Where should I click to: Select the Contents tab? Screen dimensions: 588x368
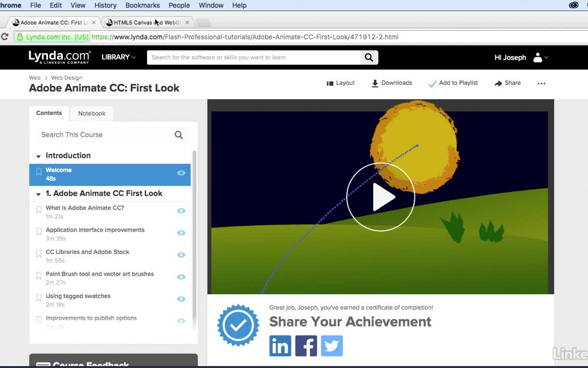pyautogui.click(x=49, y=113)
